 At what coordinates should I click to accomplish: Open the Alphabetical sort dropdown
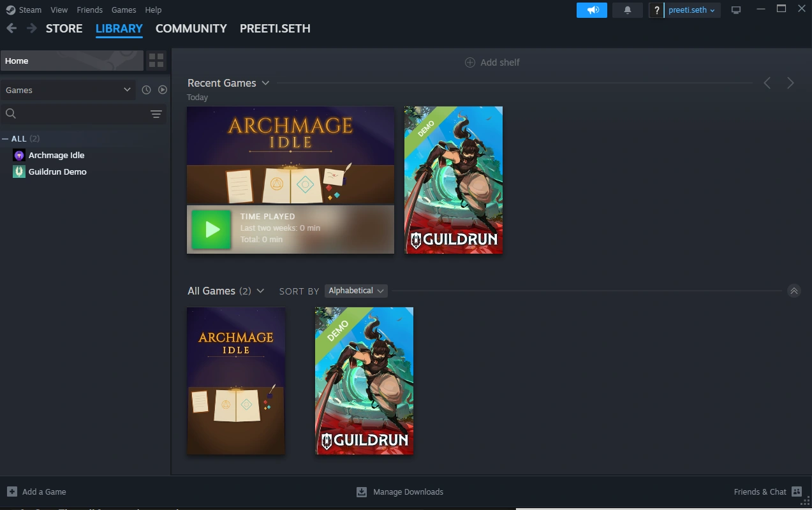(x=356, y=291)
